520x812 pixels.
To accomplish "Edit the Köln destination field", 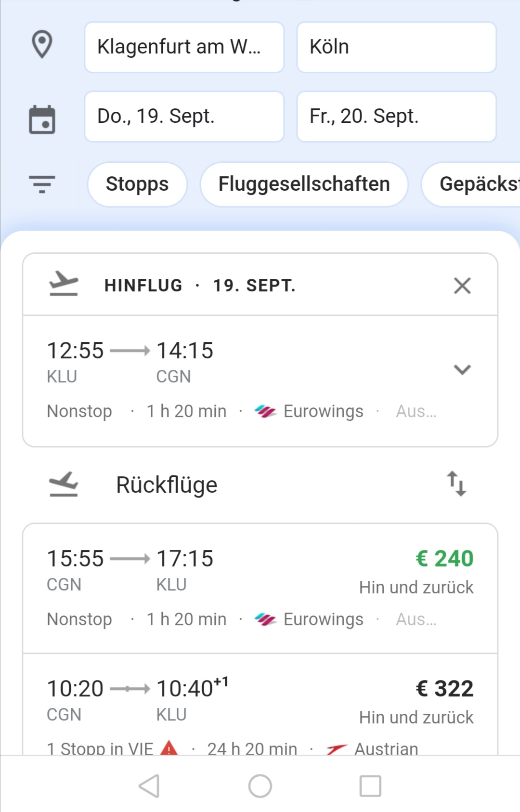I will [x=396, y=47].
